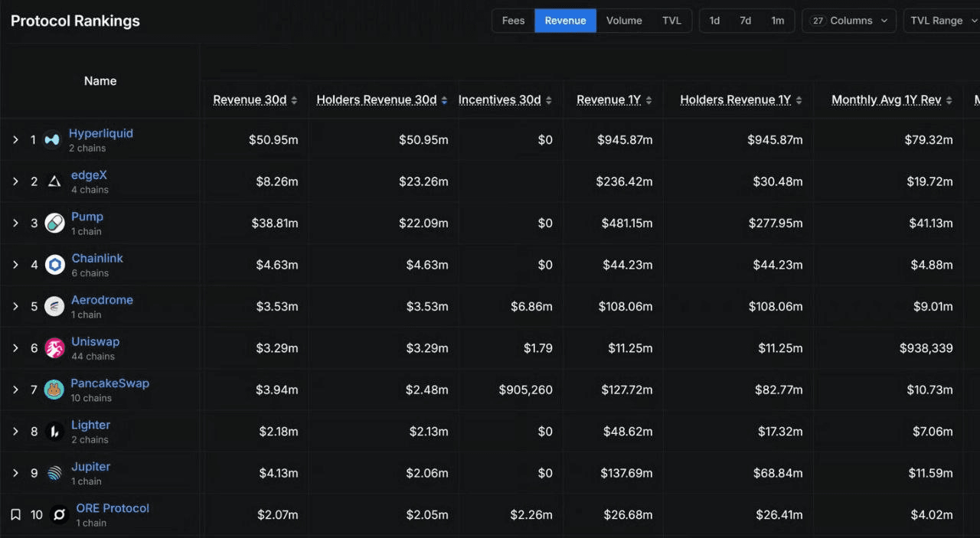Expand the edgeX row
980x538 pixels.
click(x=15, y=181)
